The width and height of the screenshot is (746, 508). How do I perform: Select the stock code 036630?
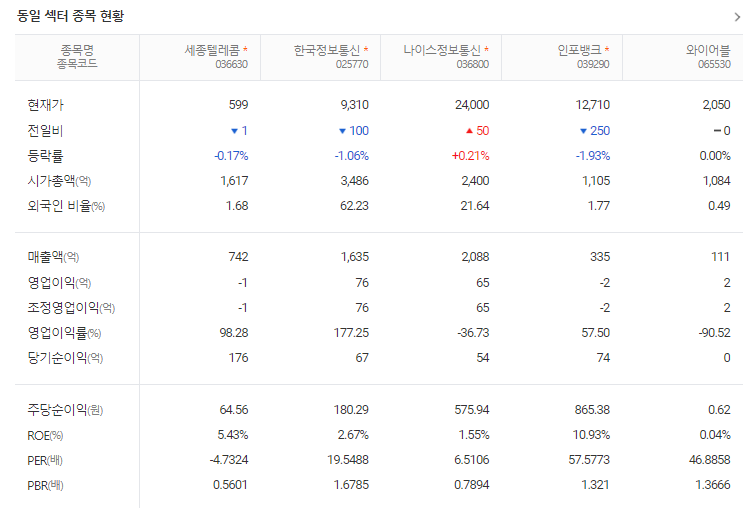232,64
